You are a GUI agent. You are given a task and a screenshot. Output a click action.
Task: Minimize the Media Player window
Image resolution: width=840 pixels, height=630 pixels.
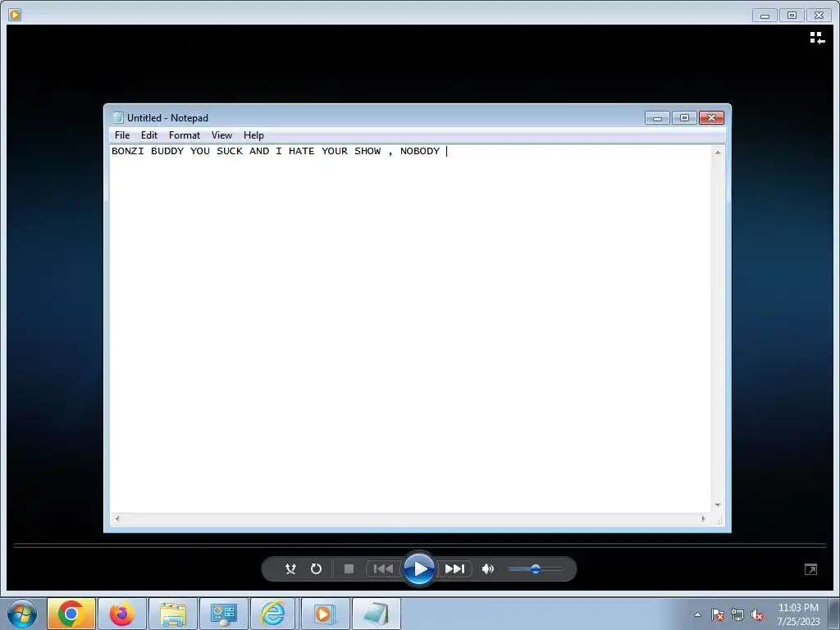point(765,16)
